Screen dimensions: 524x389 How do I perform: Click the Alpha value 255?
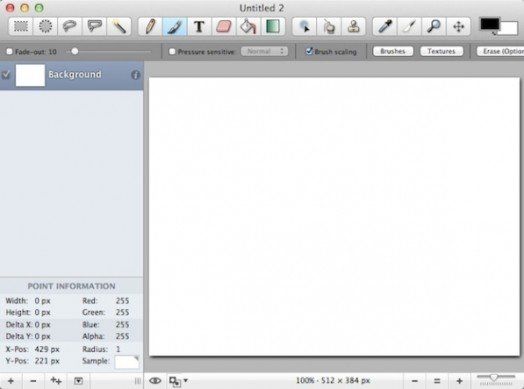[x=122, y=336]
